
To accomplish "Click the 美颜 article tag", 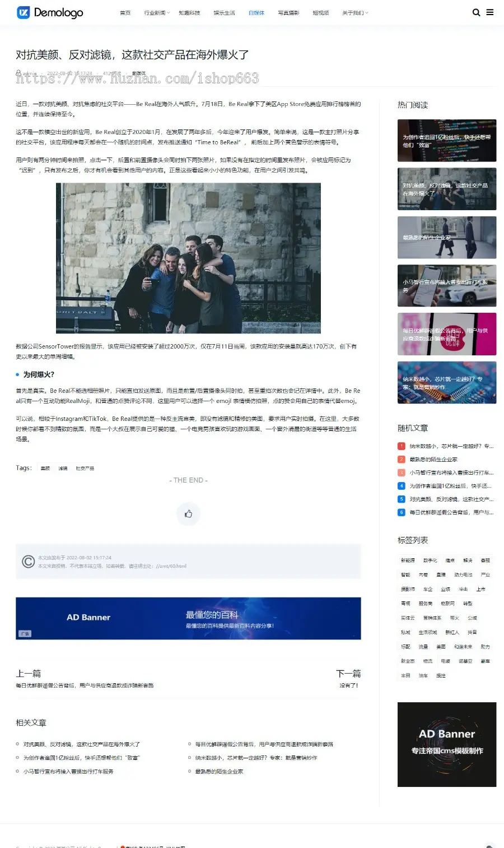I will [x=45, y=468].
